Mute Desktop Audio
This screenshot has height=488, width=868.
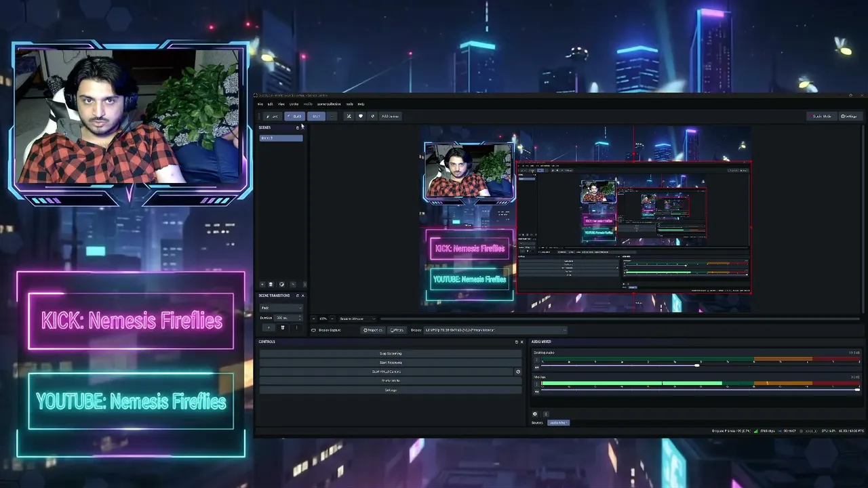[536, 367]
